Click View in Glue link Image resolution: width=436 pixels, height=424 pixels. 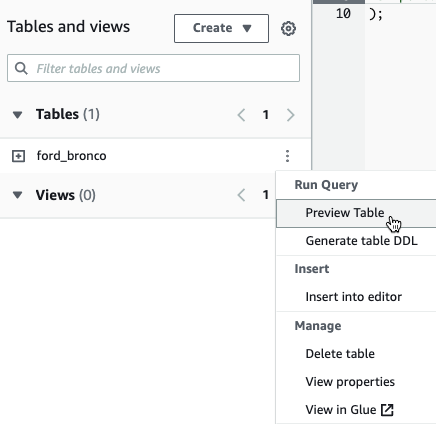pos(341,410)
